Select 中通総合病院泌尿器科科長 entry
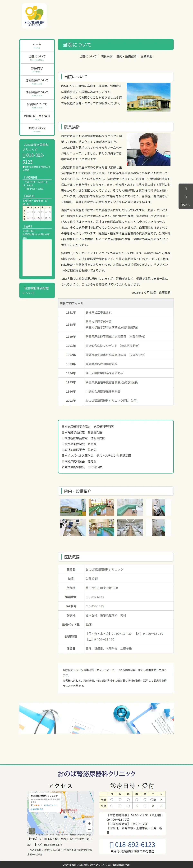 (x=103, y=392)
